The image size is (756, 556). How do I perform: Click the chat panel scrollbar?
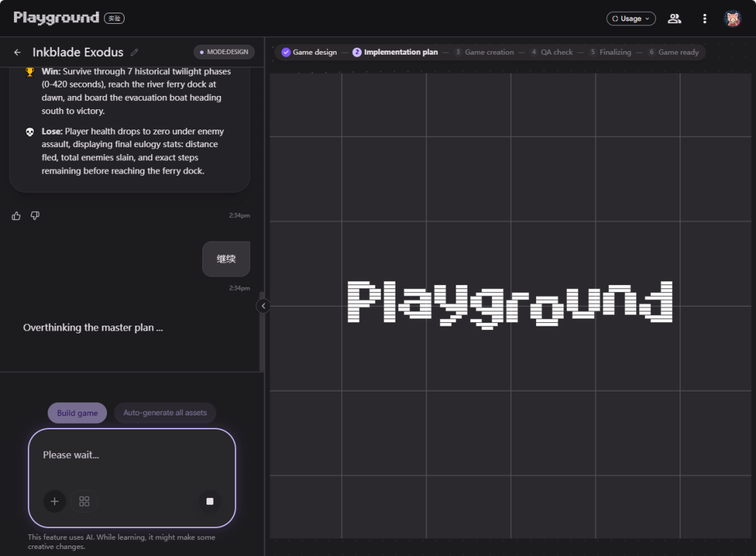(x=262, y=331)
